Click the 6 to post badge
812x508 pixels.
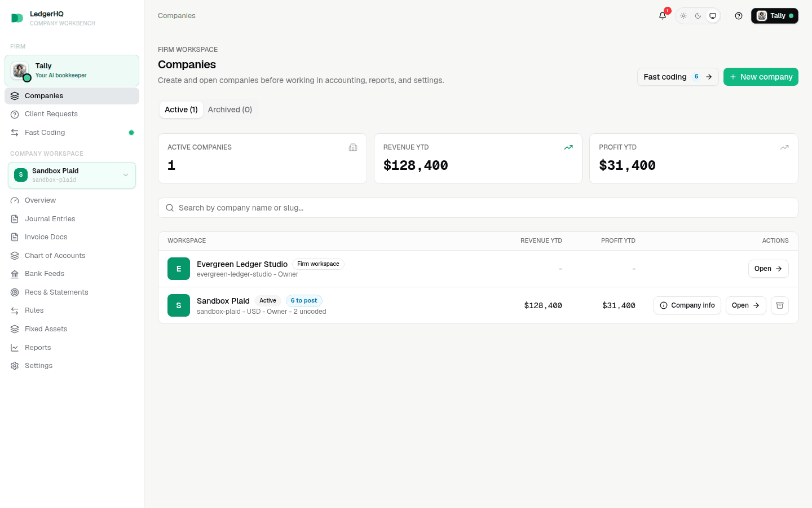click(304, 301)
